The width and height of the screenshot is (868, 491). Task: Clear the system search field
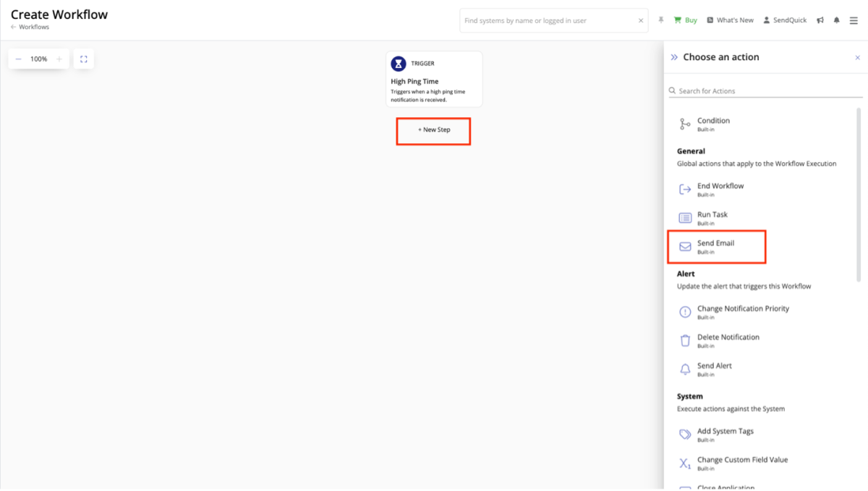coord(641,21)
